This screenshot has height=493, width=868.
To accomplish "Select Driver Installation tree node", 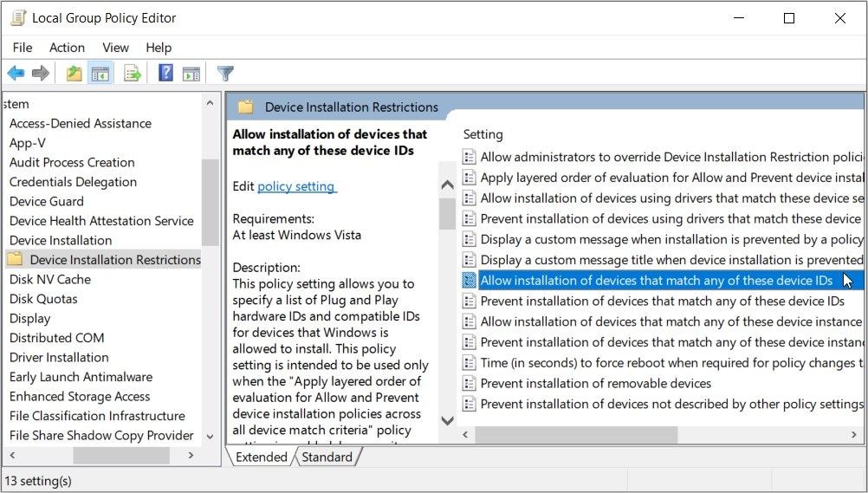I will point(59,357).
